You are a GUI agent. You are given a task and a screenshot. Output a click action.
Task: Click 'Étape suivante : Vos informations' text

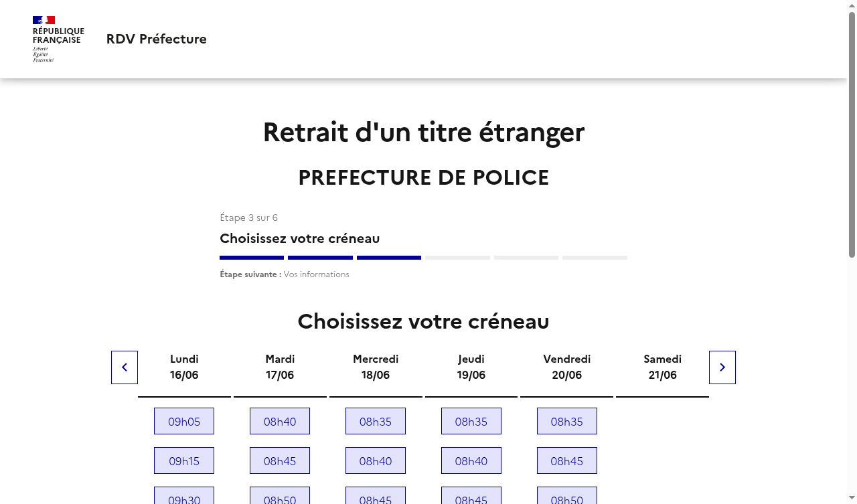(285, 274)
